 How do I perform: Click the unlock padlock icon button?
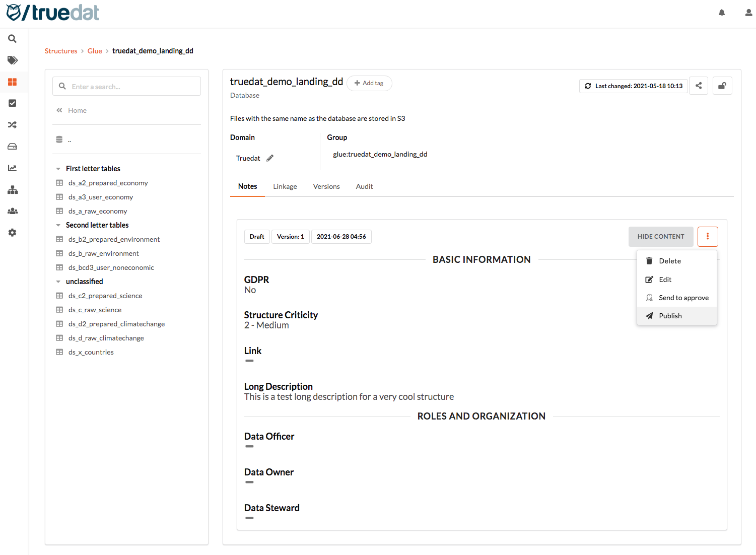722,86
